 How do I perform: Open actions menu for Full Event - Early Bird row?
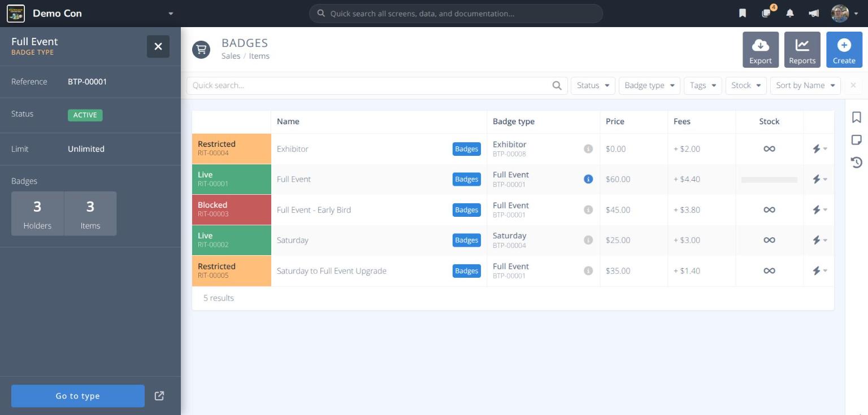819,209
